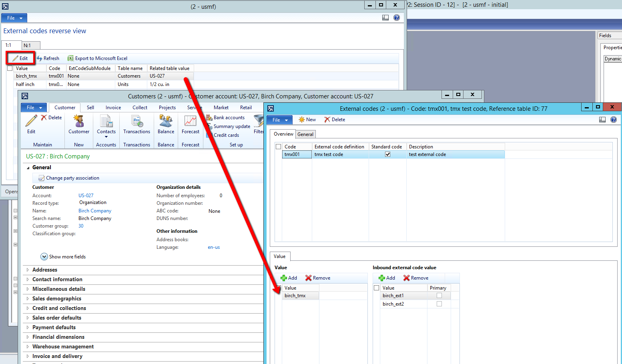Click Show more fields expander
The image size is (622, 364).
pos(44,257)
